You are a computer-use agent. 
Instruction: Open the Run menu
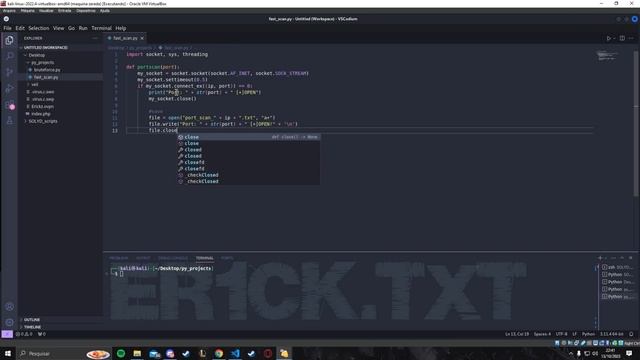(x=83, y=28)
